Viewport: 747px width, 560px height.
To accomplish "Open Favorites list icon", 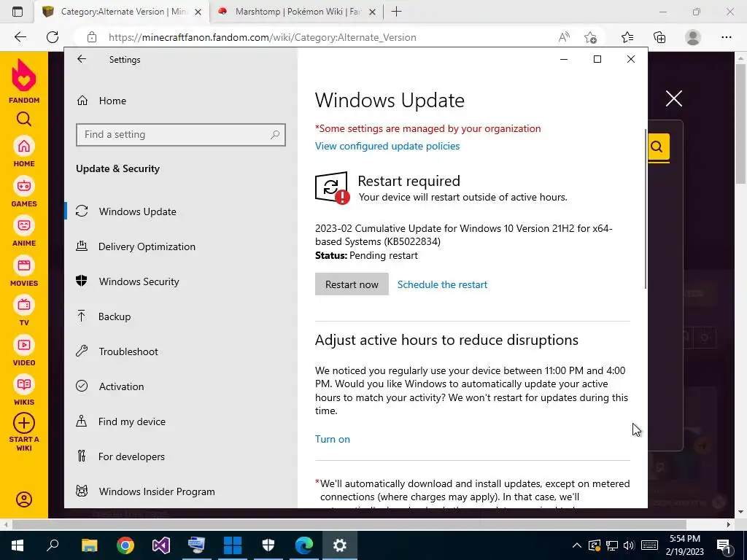I will [x=627, y=37].
